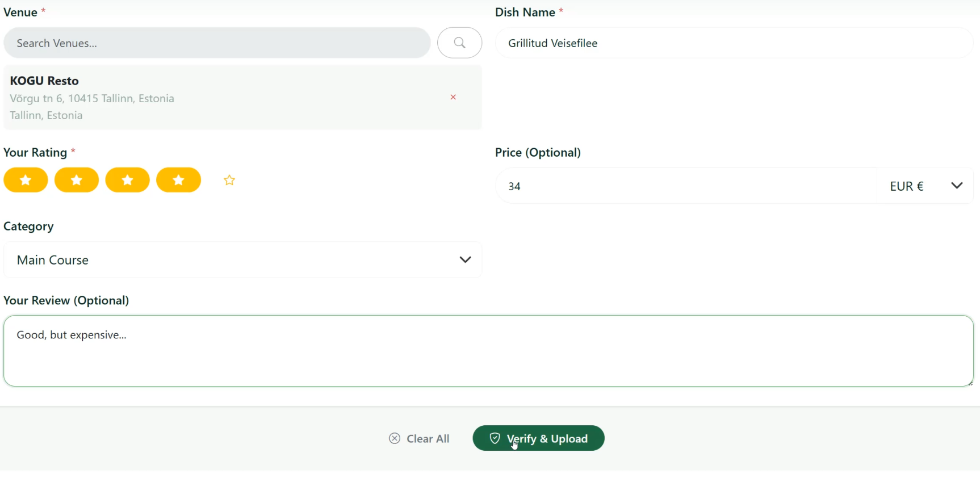Set rating to one star

pos(26,181)
